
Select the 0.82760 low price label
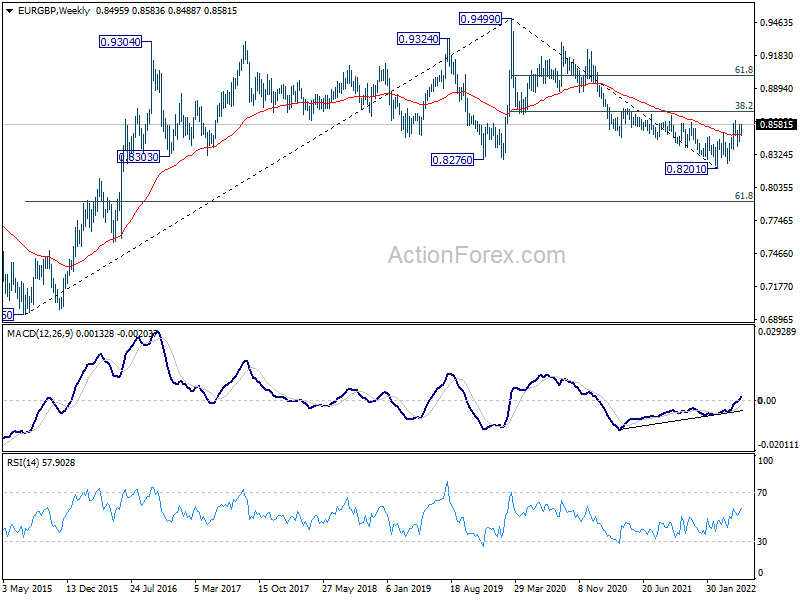453,160
